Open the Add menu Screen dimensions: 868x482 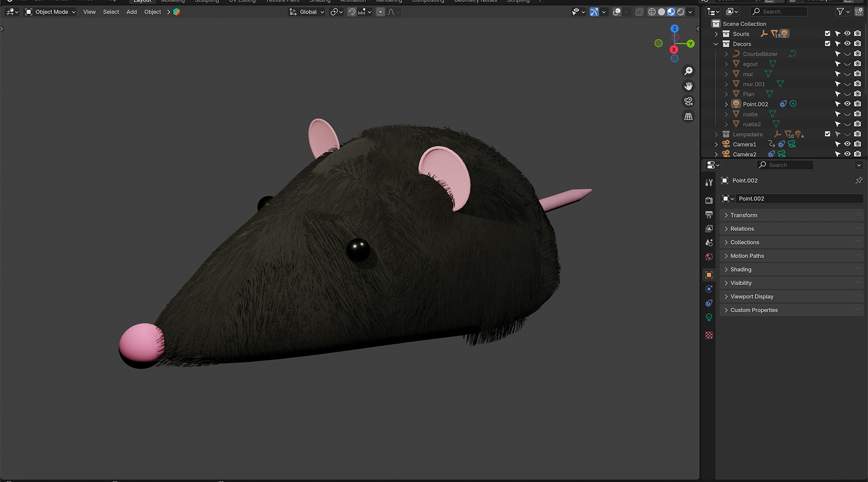coord(131,12)
